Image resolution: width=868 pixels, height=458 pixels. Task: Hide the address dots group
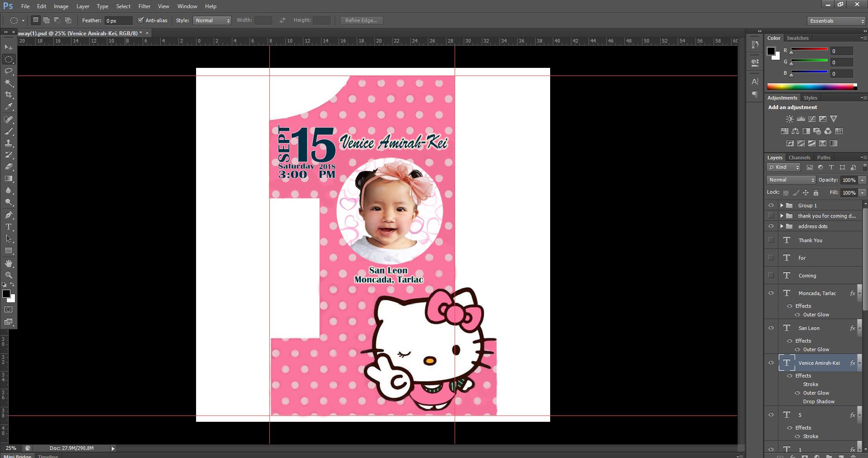point(771,226)
